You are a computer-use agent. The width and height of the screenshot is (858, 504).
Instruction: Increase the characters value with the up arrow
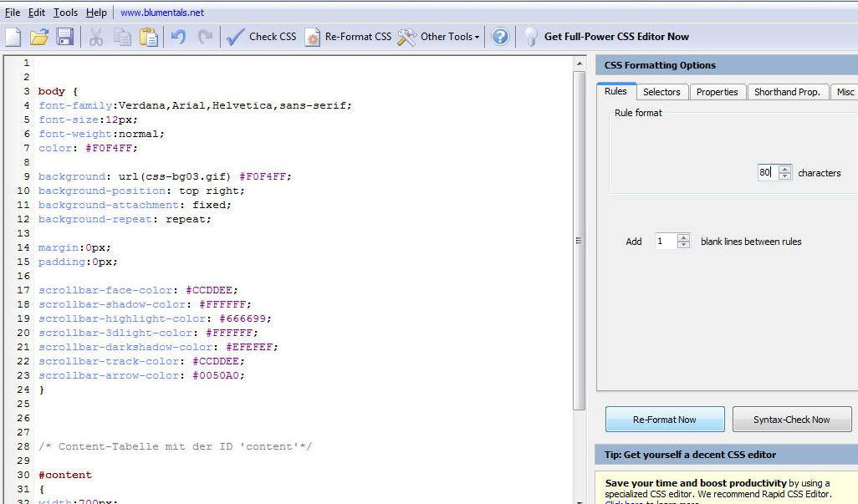click(x=784, y=169)
